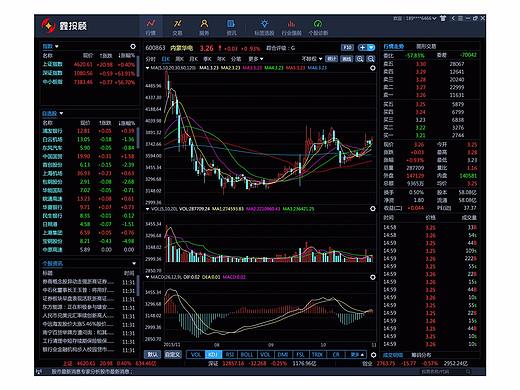Sort index panel by 涨幅% column header
The height and width of the screenshot is (390, 520).
[x=127, y=56]
